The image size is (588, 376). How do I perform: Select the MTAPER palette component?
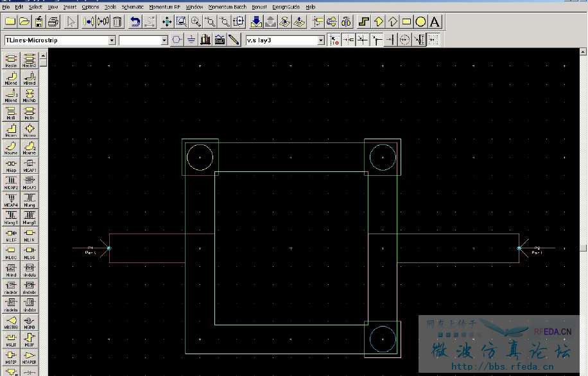pyautogui.click(x=30, y=357)
